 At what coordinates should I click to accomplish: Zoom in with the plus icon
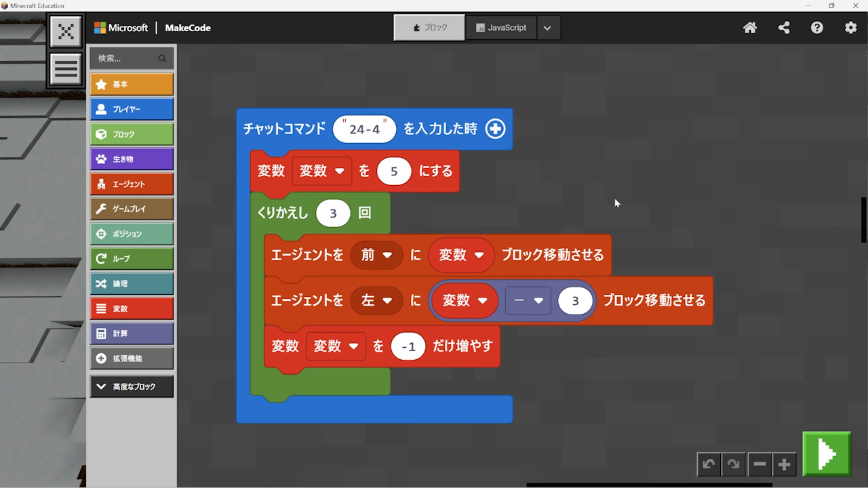785,464
